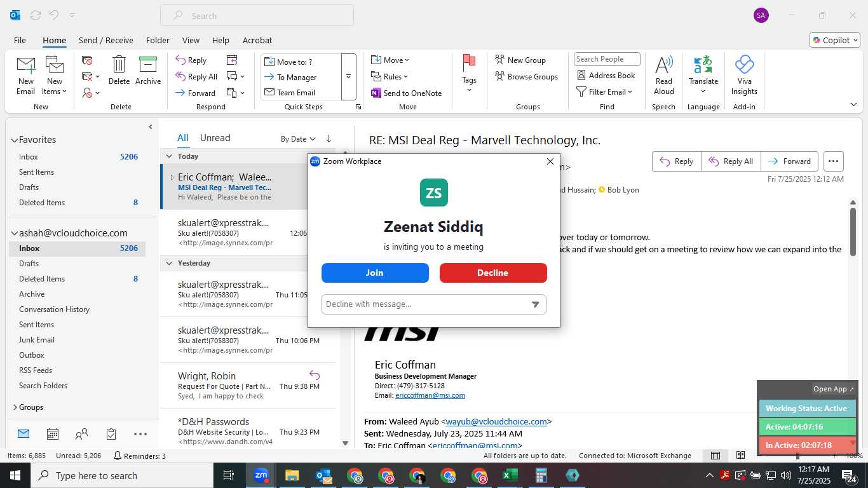Click Reply All in the ribbon
This screenshot has height=488, width=868.
coord(196,77)
